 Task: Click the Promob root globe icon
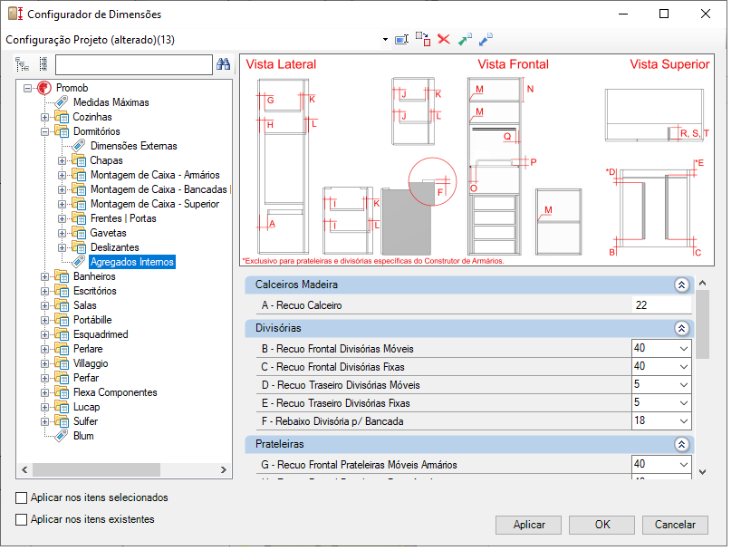44,88
